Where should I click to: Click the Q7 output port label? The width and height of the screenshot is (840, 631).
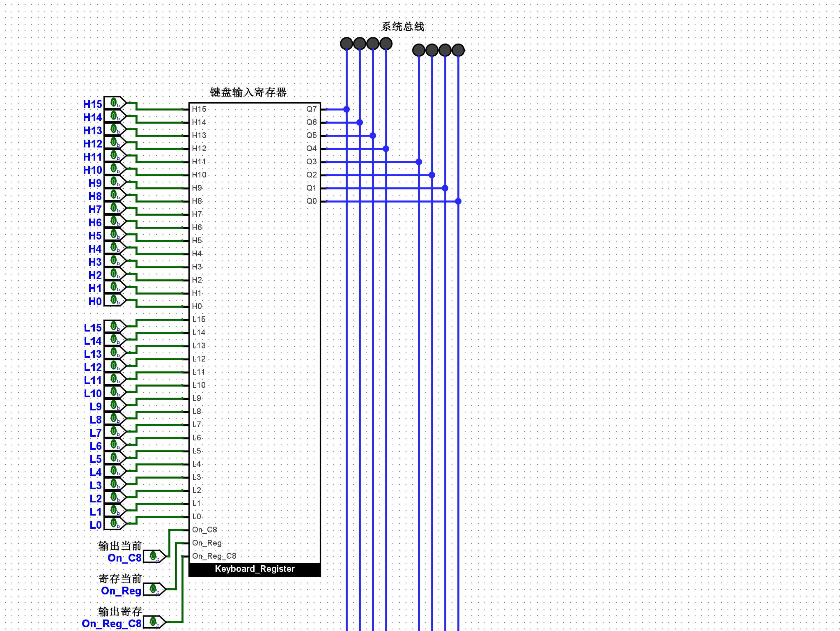[x=312, y=109]
